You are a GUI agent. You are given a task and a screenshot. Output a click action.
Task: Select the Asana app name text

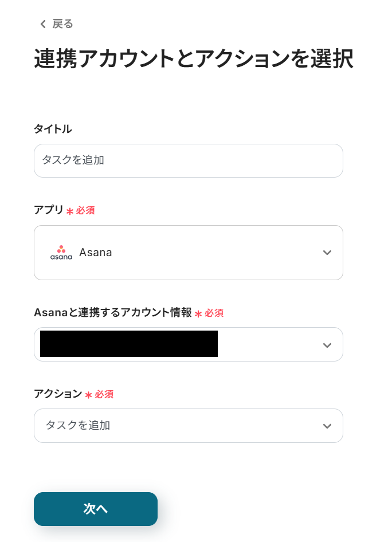[x=96, y=253]
